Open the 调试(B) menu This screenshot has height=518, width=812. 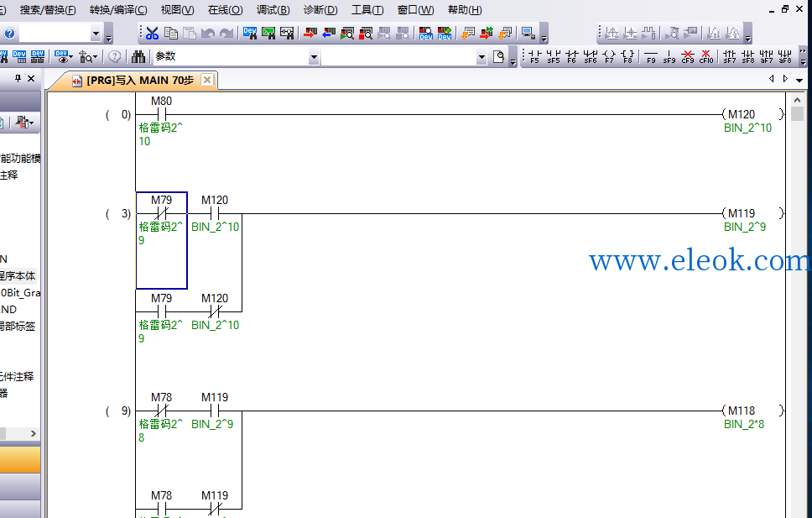point(273,10)
